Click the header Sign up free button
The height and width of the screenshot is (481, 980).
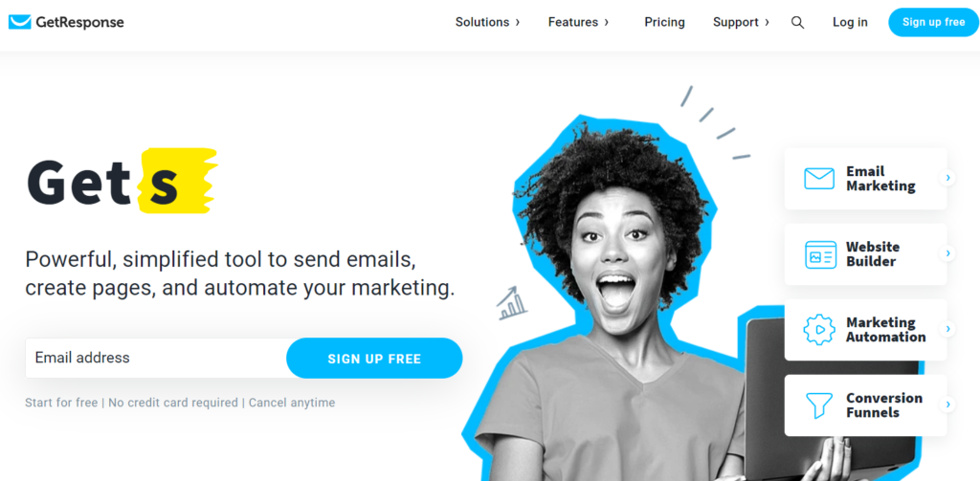tap(934, 23)
